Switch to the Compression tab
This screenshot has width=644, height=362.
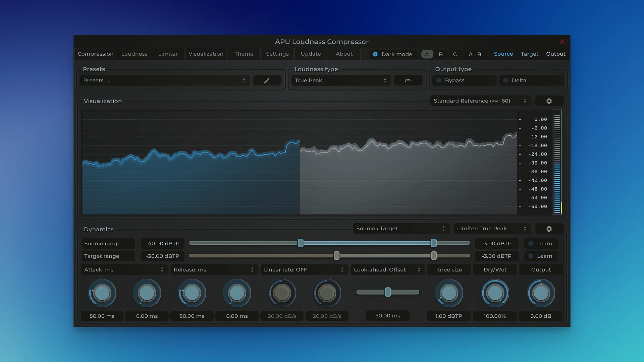click(x=95, y=54)
